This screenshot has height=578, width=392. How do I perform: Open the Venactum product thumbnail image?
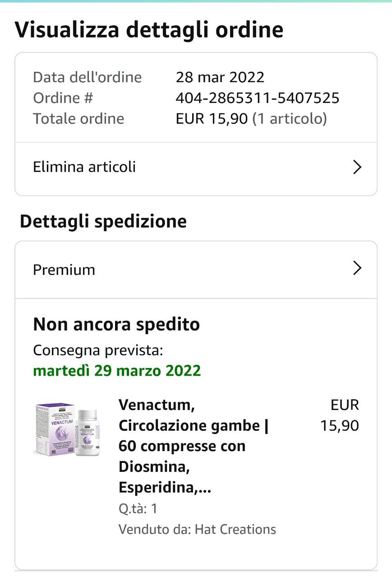(x=68, y=429)
